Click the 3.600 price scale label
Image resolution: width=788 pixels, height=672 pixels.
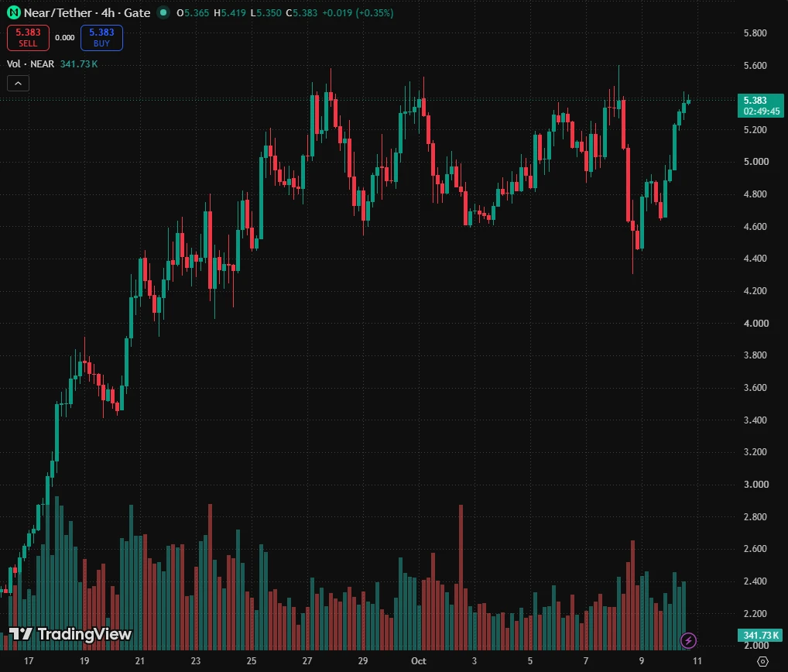click(x=755, y=388)
